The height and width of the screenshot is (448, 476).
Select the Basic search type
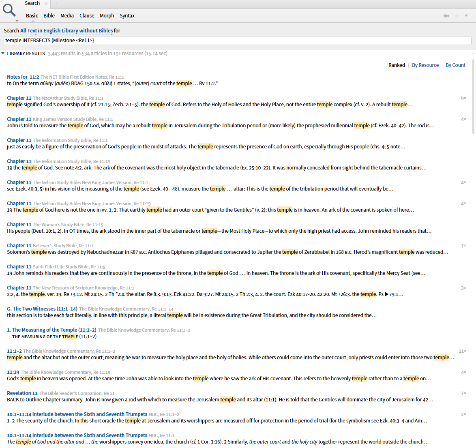[x=32, y=16]
